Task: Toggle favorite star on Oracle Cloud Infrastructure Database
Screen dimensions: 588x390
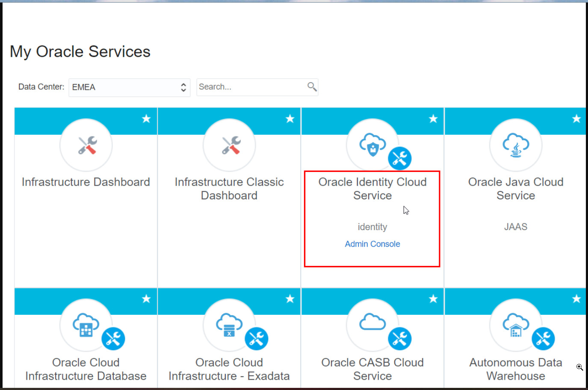Action: click(146, 298)
